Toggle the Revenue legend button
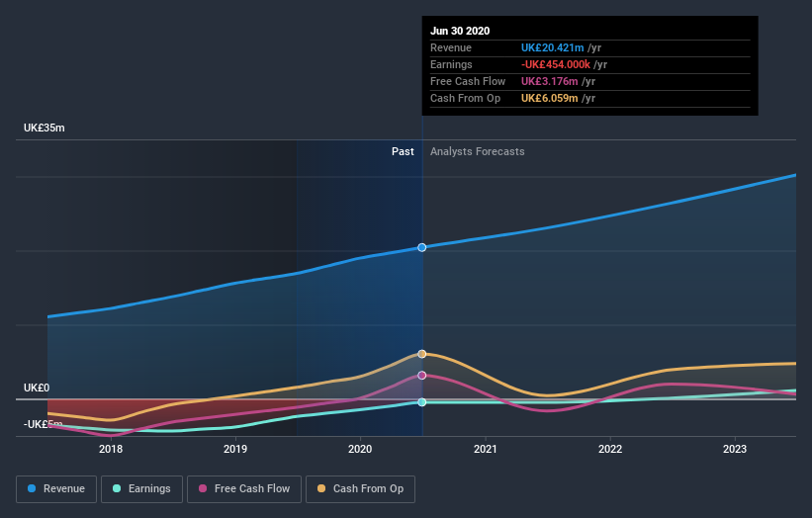The width and height of the screenshot is (812, 518). [56, 489]
